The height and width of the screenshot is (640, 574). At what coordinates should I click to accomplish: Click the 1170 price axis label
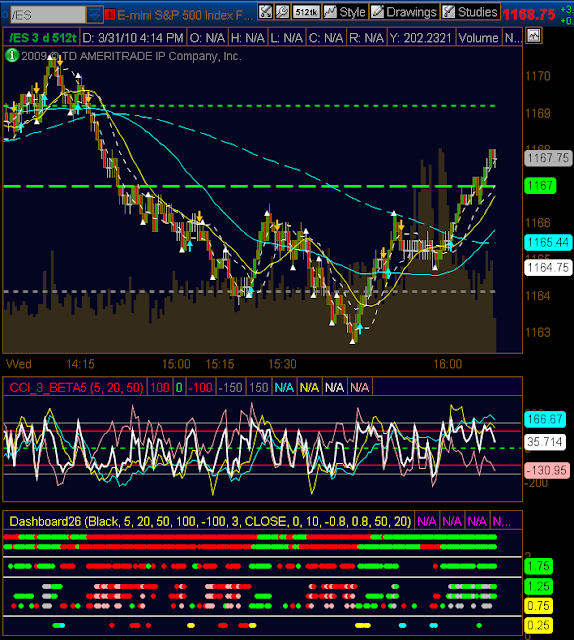click(538, 76)
